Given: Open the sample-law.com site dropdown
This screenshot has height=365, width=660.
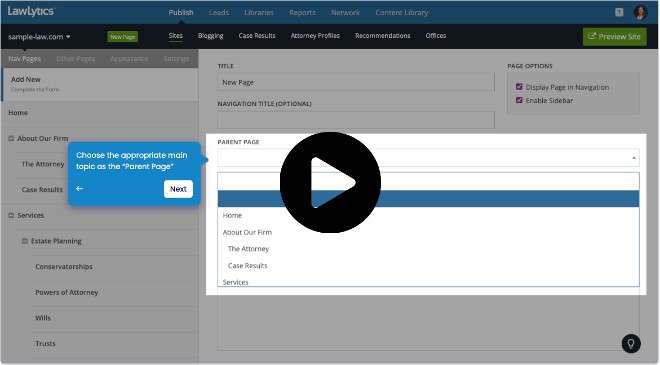Looking at the screenshot, I should [x=39, y=37].
